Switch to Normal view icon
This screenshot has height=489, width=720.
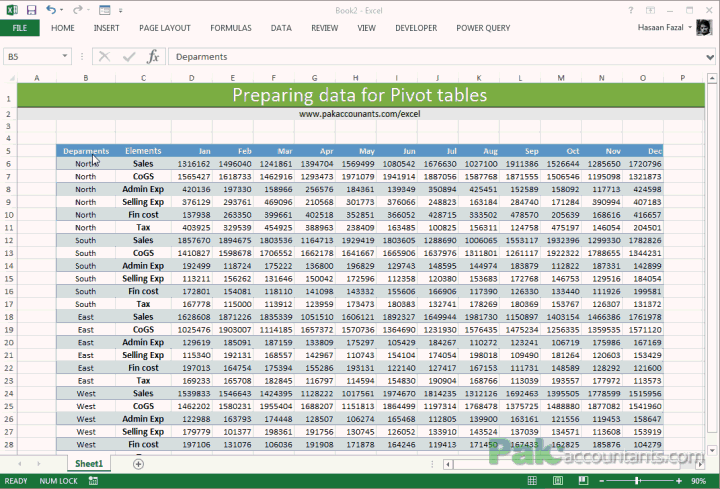tap(532, 481)
